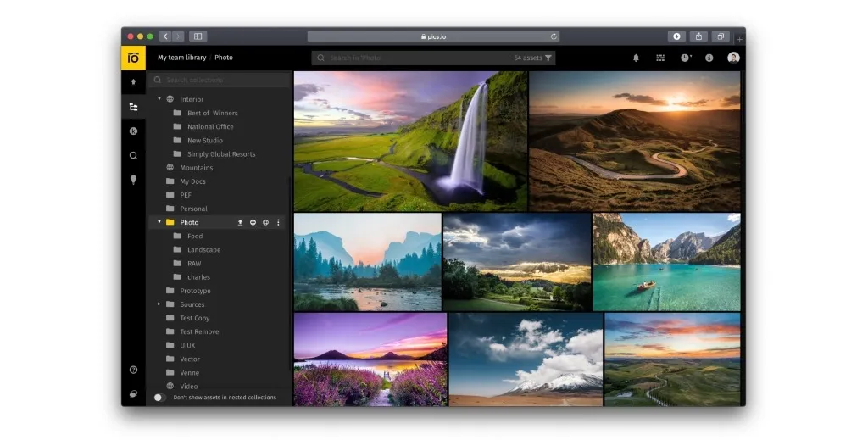Viewport: 868px width, 440px height.
Task: Click the Pics.io logo icon
Action: click(x=133, y=58)
